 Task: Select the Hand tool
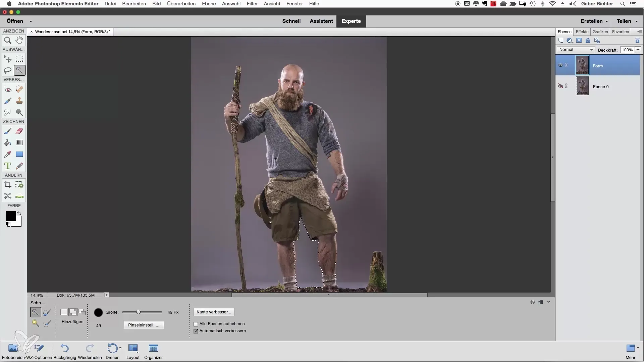point(19,41)
